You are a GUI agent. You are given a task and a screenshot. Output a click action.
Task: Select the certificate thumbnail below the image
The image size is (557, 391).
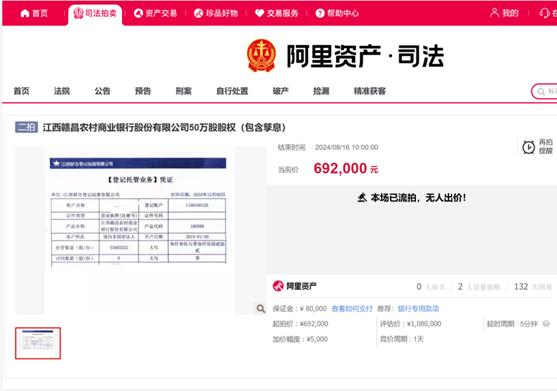(38, 343)
